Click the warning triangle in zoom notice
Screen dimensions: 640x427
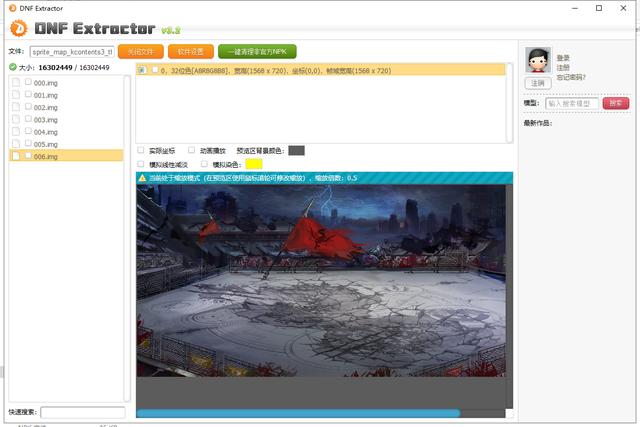(x=142, y=177)
